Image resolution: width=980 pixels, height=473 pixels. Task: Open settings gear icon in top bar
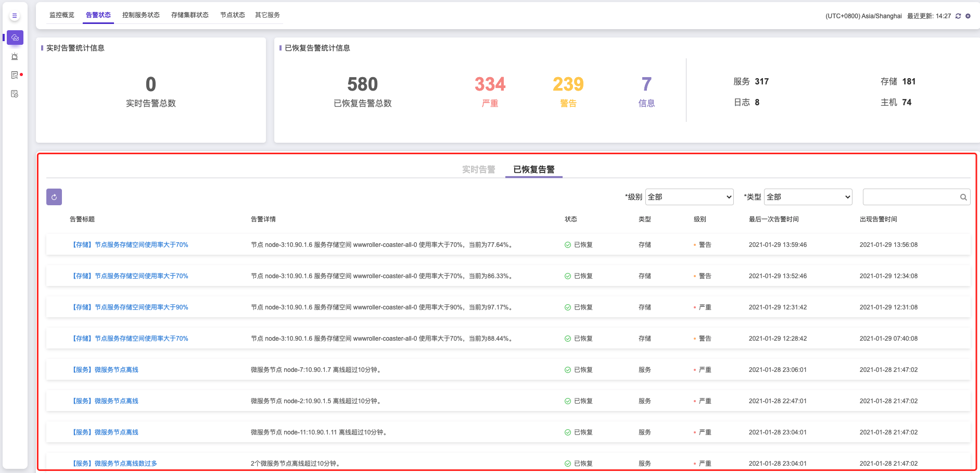point(968,16)
